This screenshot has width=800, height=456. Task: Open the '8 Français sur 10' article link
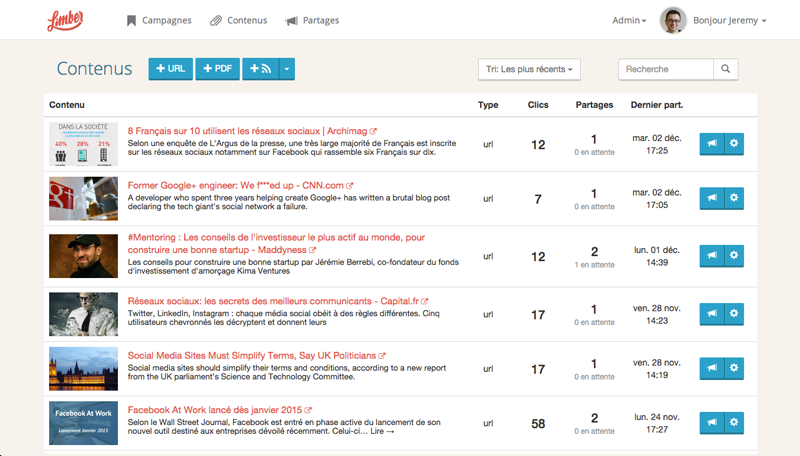(x=247, y=131)
